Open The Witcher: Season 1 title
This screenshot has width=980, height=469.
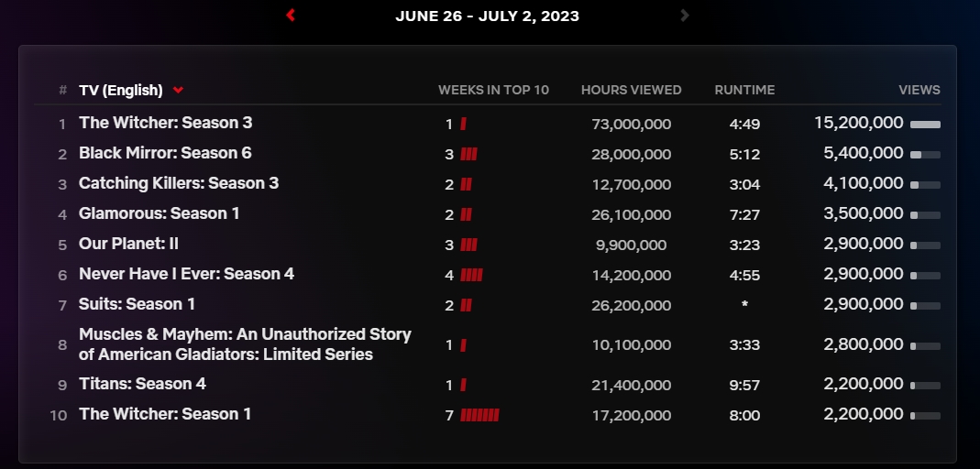tap(165, 414)
